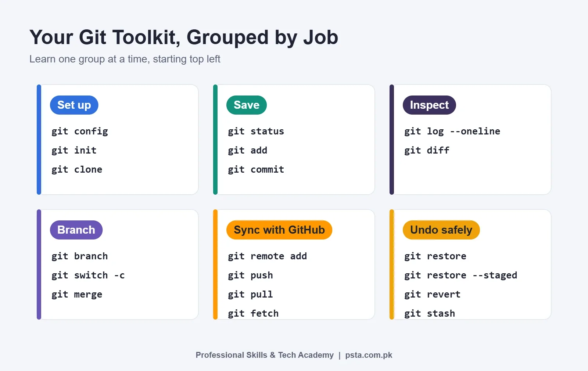Image resolution: width=588 pixels, height=371 pixels.
Task: Click the Set up category badge
Action: pyautogui.click(x=74, y=105)
